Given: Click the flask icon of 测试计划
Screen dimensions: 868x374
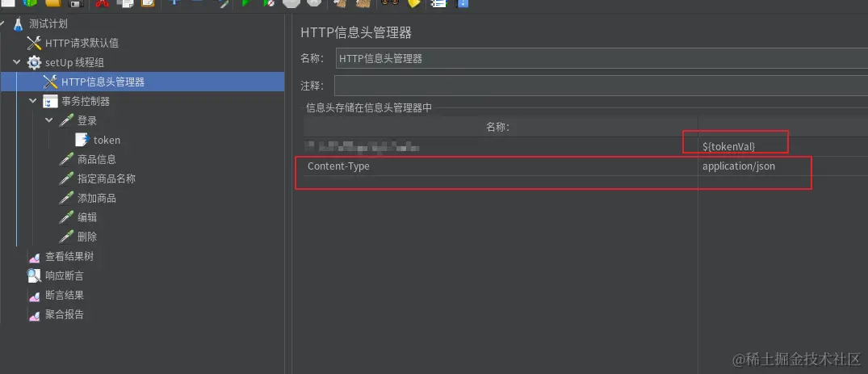Looking at the screenshot, I should 19,23.
